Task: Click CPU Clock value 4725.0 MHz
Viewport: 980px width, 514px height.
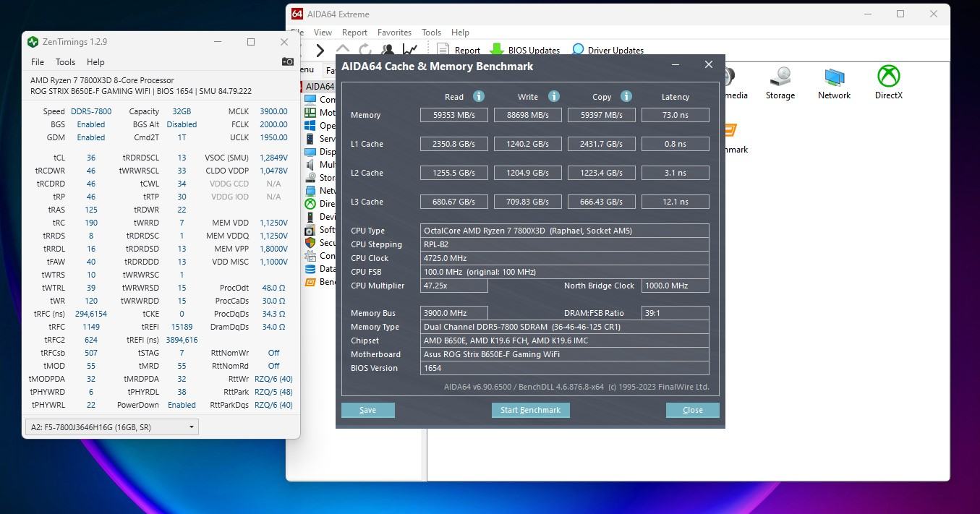Action: coord(565,258)
